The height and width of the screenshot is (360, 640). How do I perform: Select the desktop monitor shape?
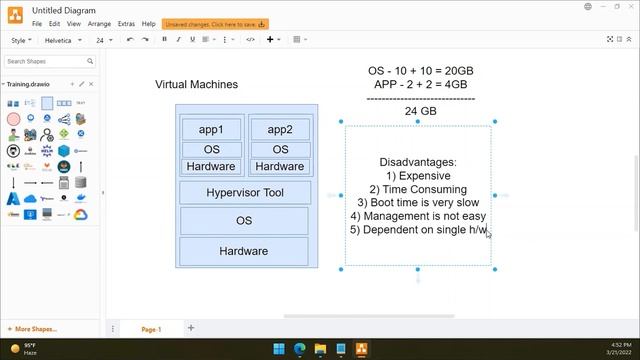click(47, 214)
